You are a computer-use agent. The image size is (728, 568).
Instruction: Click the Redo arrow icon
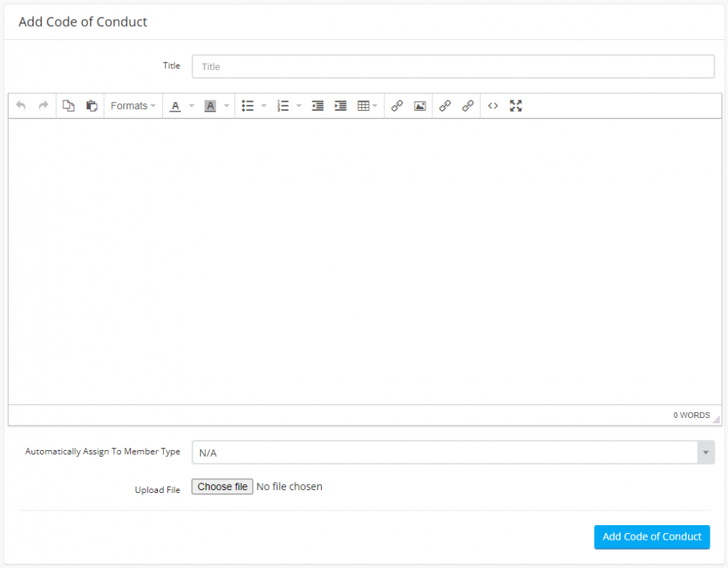[43, 106]
